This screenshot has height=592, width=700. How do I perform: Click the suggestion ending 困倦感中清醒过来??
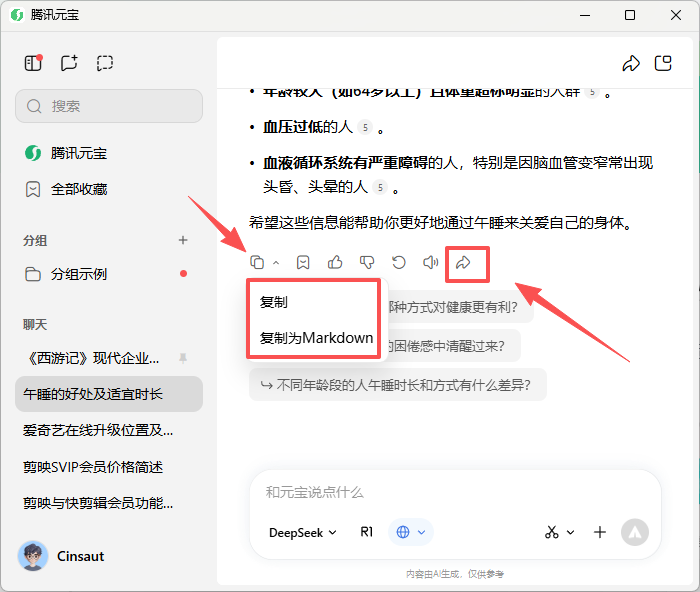pos(452,346)
